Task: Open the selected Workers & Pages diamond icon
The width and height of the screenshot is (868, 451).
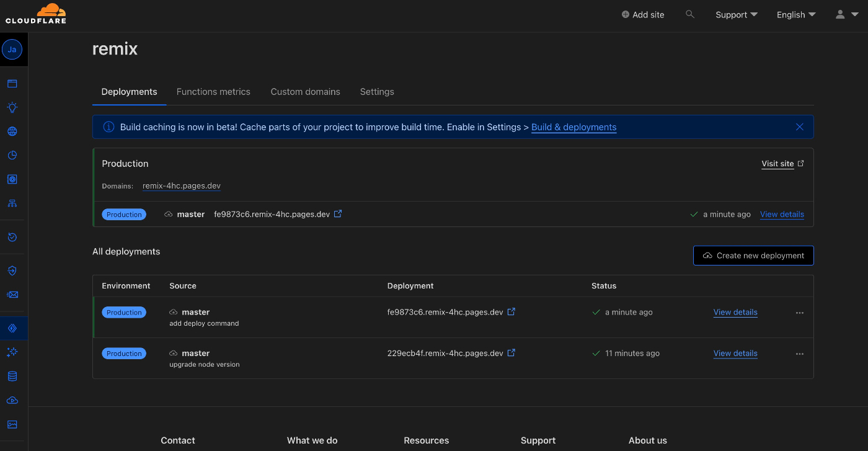Action: pos(12,328)
